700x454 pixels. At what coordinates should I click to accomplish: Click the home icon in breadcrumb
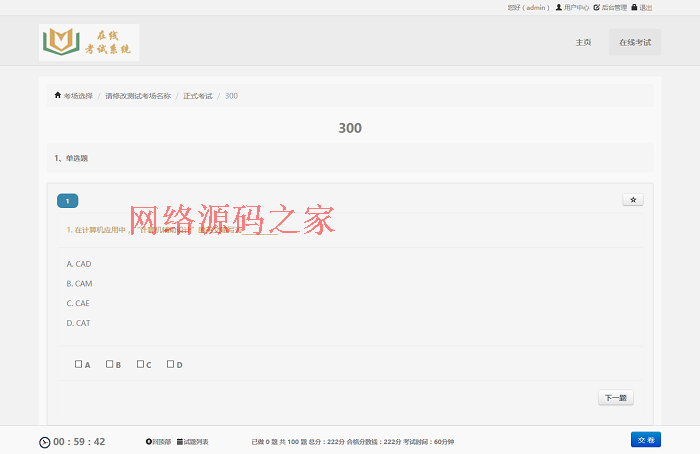58,95
